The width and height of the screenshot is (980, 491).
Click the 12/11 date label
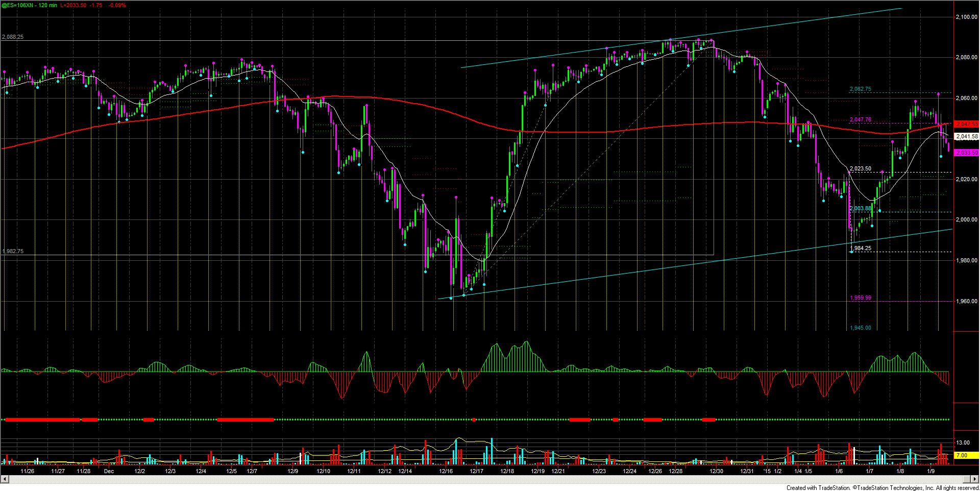point(354,472)
